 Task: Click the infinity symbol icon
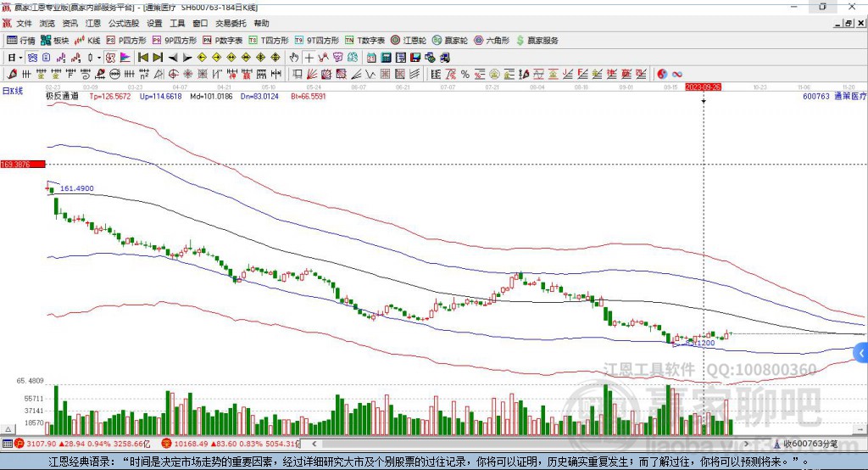point(677,74)
